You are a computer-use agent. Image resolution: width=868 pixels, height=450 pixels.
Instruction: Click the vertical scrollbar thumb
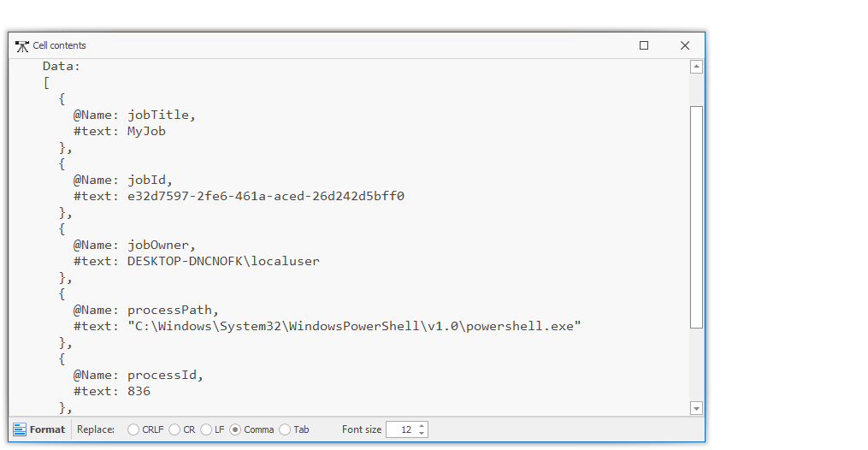[x=696, y=217]
